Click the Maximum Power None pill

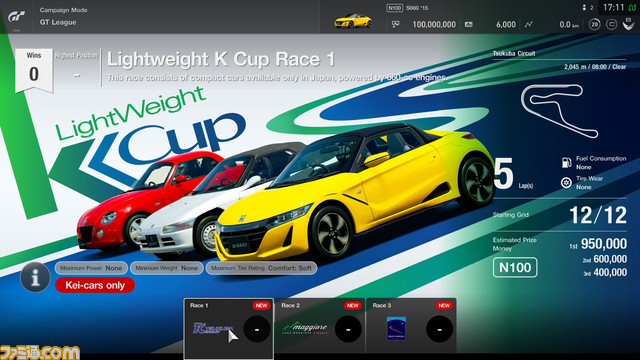point(91,268)
